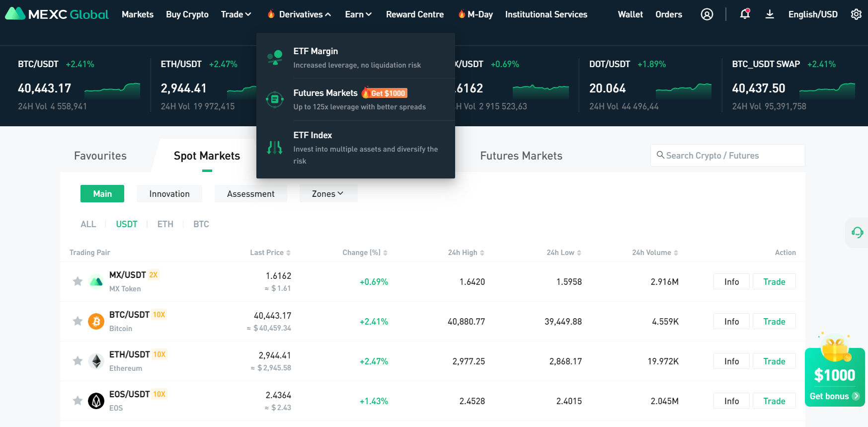Open the Zones dropdown

(328, 194)
